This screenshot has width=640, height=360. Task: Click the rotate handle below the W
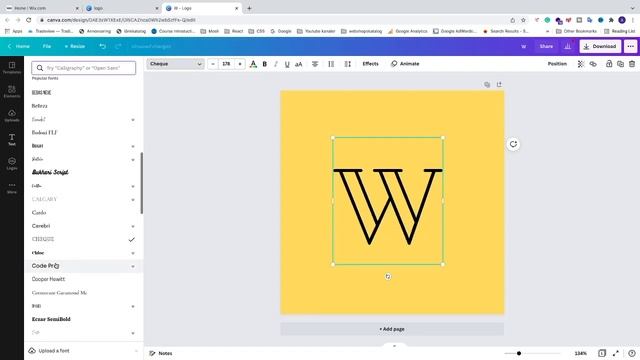point(388,276)
